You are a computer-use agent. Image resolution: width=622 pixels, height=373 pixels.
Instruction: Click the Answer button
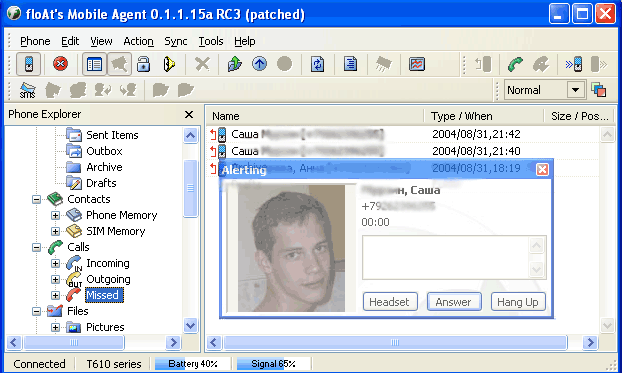tap(454, 302)
